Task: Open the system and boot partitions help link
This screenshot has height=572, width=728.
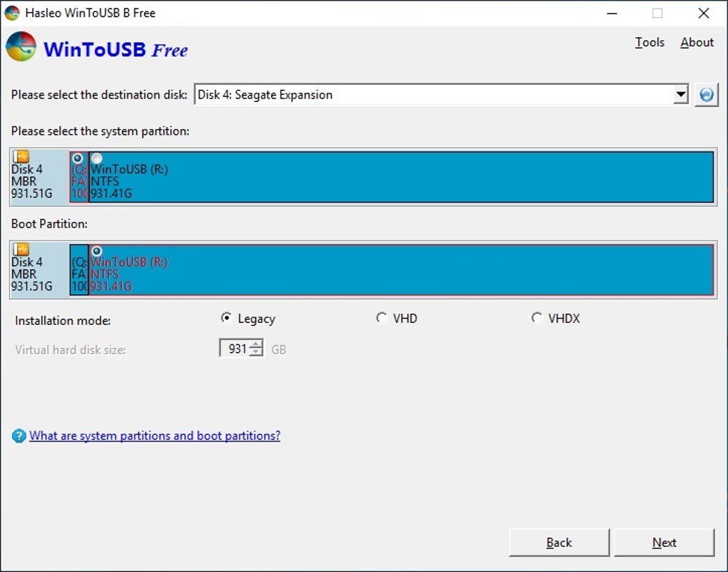Action: pyautogui.click(x=154, y=436)
